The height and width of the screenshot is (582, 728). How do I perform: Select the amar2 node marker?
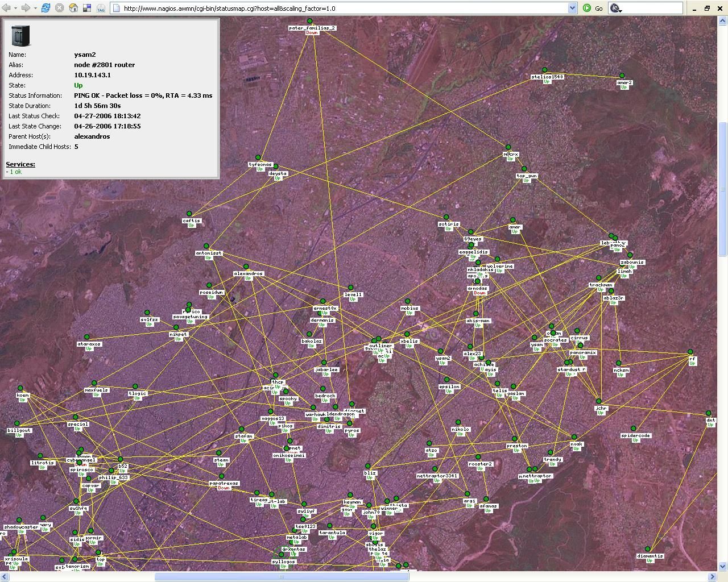click(x=622, y=76)
